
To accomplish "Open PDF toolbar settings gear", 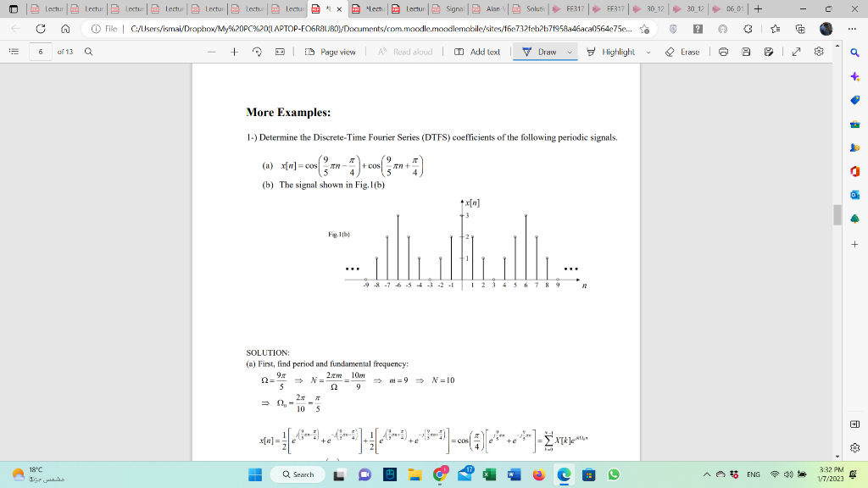I will click(819, 52).
